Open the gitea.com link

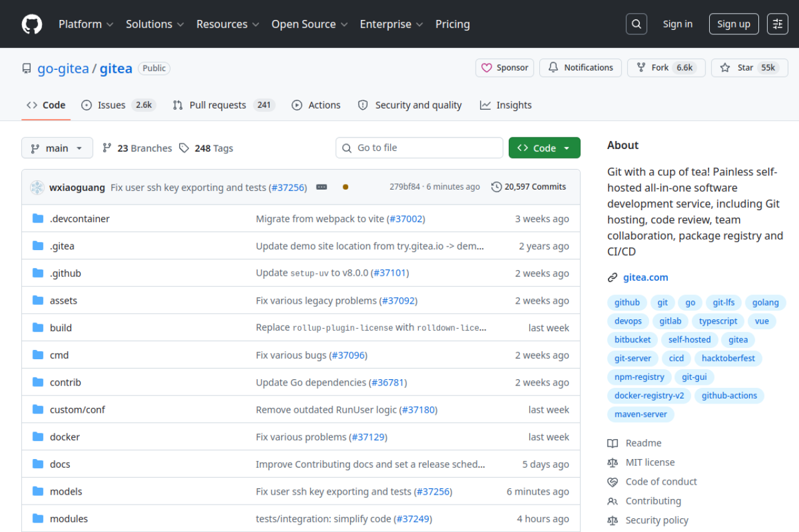645,277
